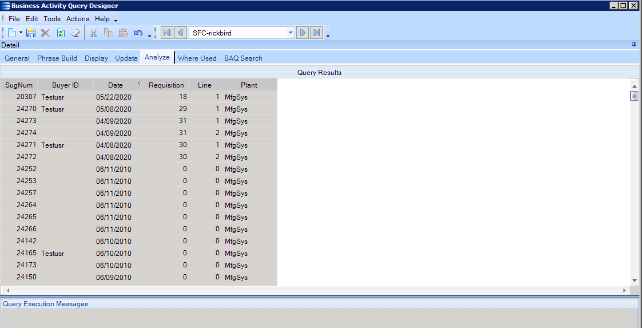
Task: Save the query with the floppy disk icon
Action: pyautogui.click(x=31, y=33)
